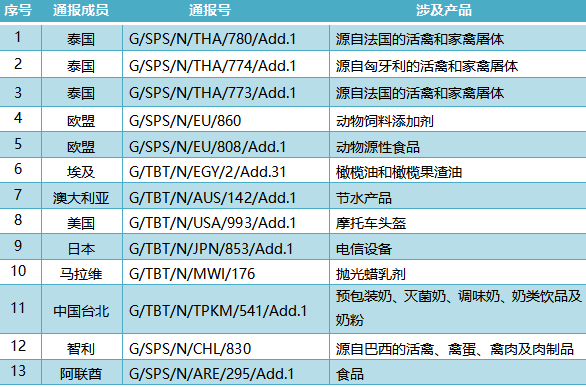Screen dimensions: 586x387
Task: Click member cell 中国台北
Action: [81, 311]
